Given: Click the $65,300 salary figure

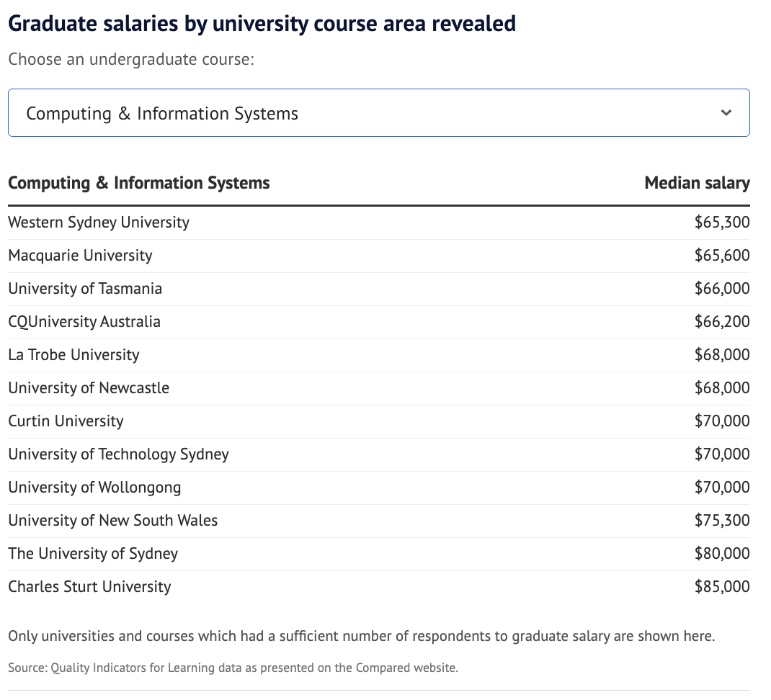Looking at the screenshot, I should [x=722, y=223].
